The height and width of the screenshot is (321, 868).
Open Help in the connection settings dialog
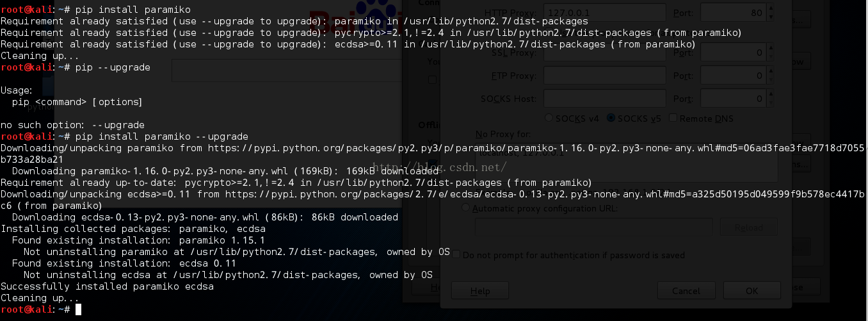pyautogui.click(x=479, y=291)
